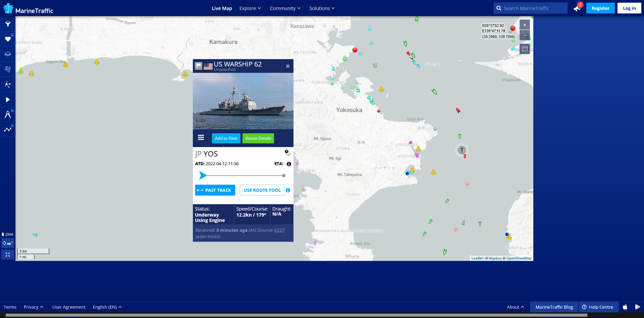Viewport: 644px width, 318px height.
Task: Open the density maps network icon
Action: (x=8, y=84)
